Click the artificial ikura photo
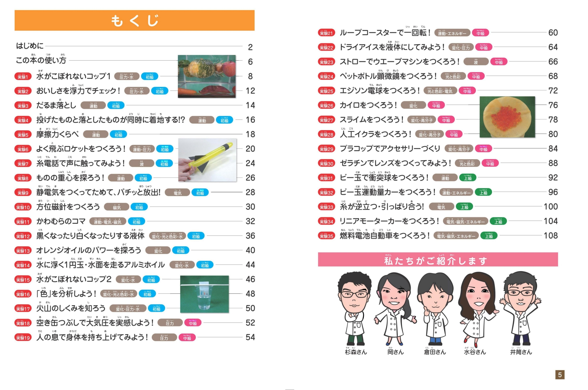588x390 pixels. [x=507, y=117]
